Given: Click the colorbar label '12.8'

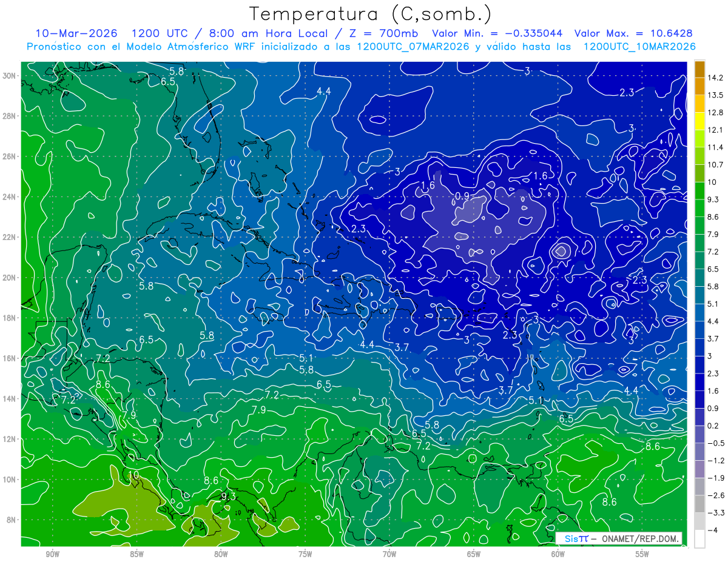Looking at the screenshot, I should pos(716,113).
